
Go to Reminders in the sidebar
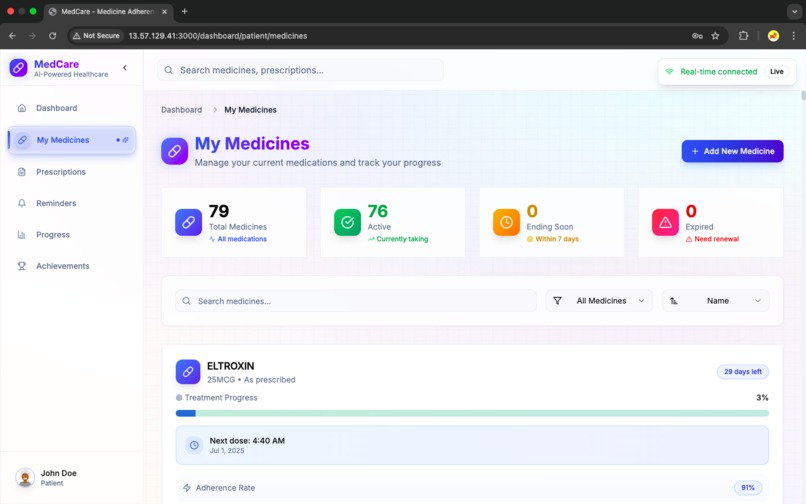(x=72, y=203)
